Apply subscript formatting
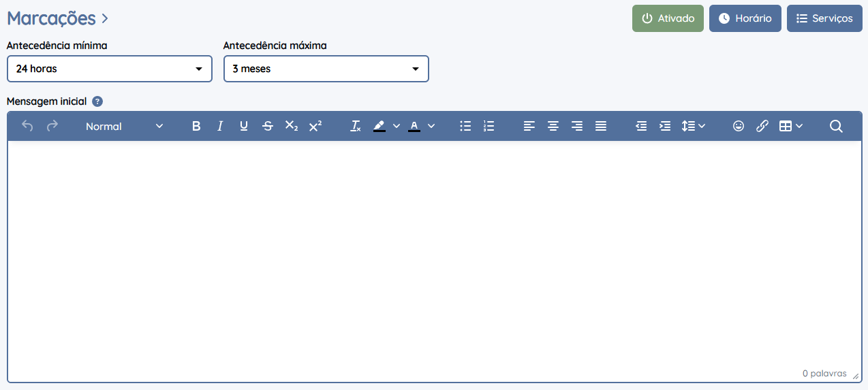This screenshot has height=390, width=868. pos(292,126)
